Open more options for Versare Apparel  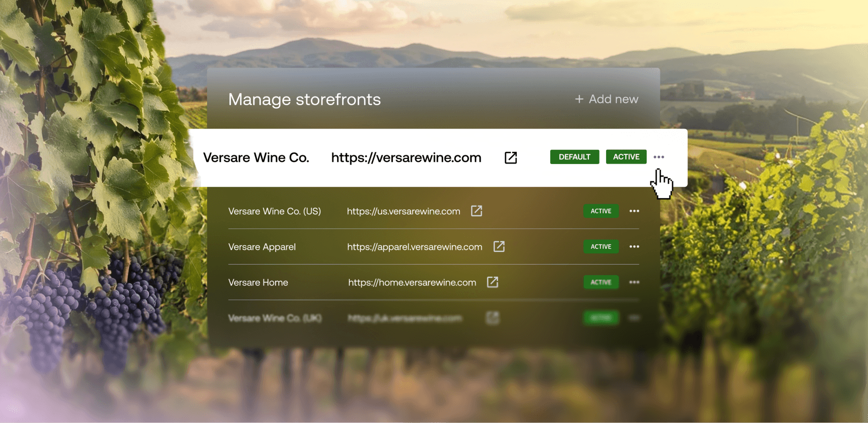tap(635, 246)
